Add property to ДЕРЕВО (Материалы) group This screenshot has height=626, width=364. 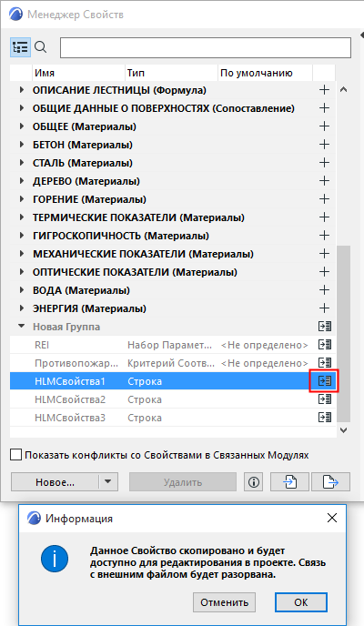324,181
